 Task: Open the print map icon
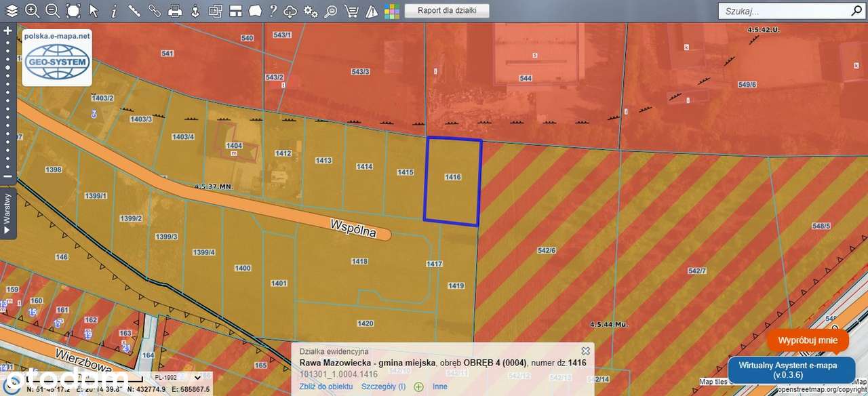[175, 10]
